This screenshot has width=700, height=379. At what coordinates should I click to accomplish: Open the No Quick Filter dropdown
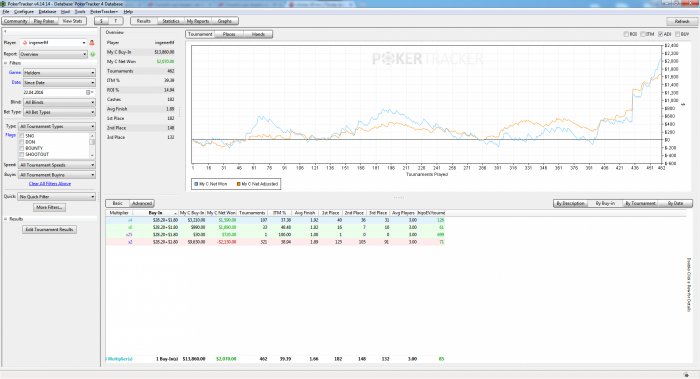(57, 196)
